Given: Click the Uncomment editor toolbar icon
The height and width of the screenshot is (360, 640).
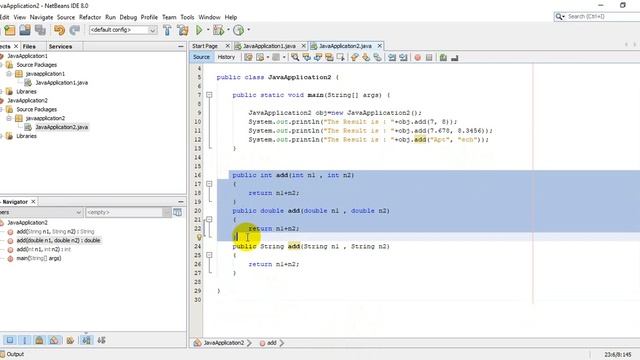Looking at the screenshot, I should point(455,58).
